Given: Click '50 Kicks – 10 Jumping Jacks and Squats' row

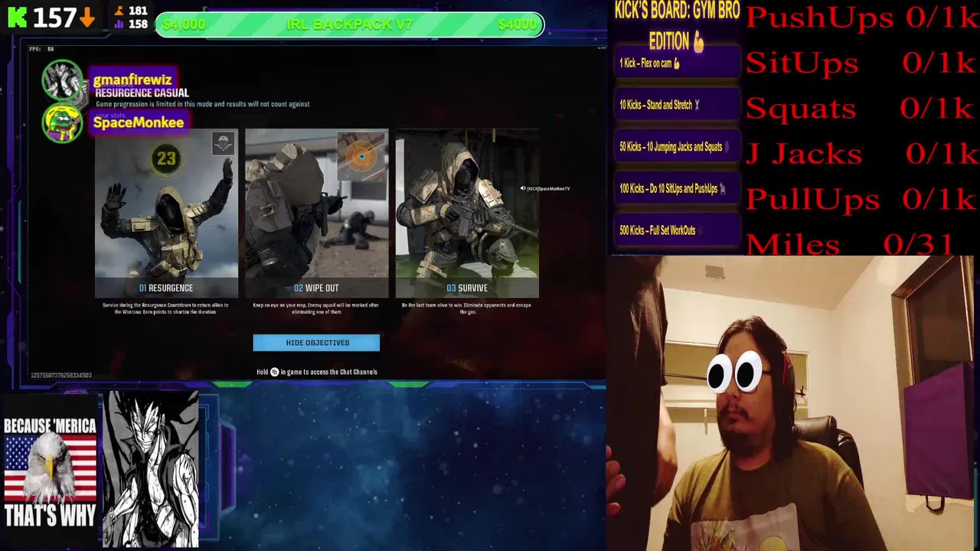Looking at the screenshot, I should point(677,147).
